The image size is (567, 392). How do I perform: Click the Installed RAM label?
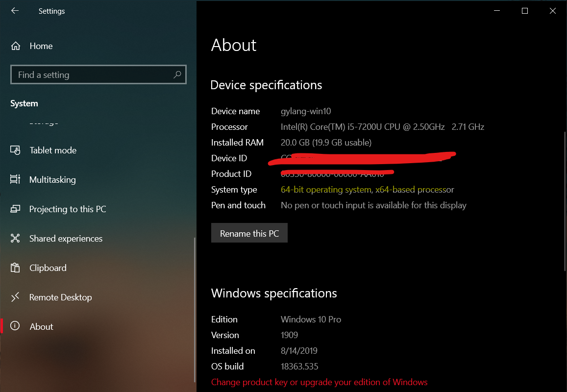(237, 143)
